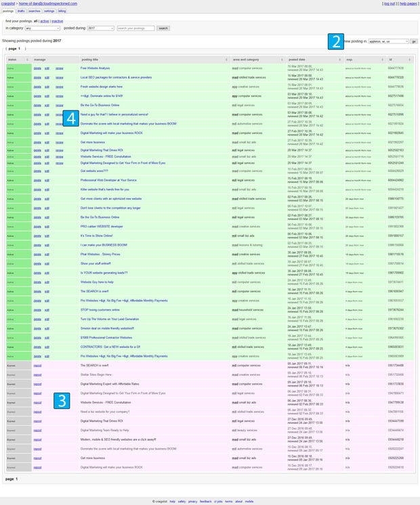Image resolution: width=420 pixels, height=505 pixels.
Task: Sort by posted date using its sort arrows
Action: (x=339, y=60)
